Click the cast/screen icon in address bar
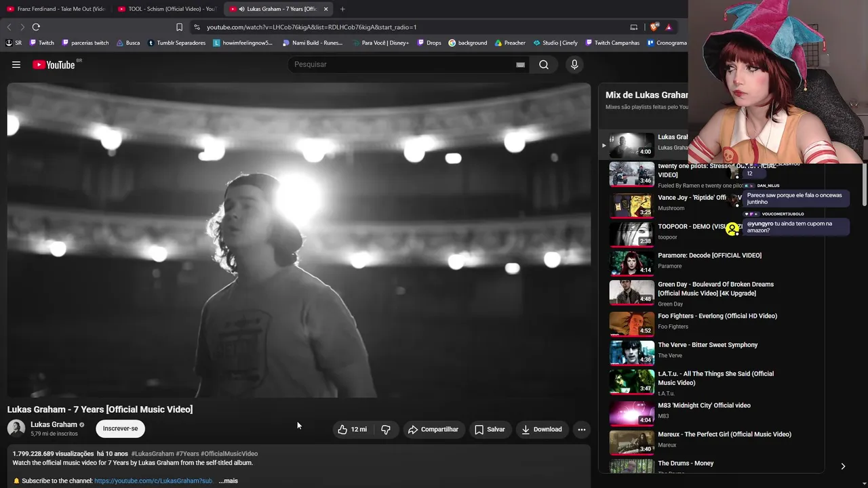 (634, 27)
